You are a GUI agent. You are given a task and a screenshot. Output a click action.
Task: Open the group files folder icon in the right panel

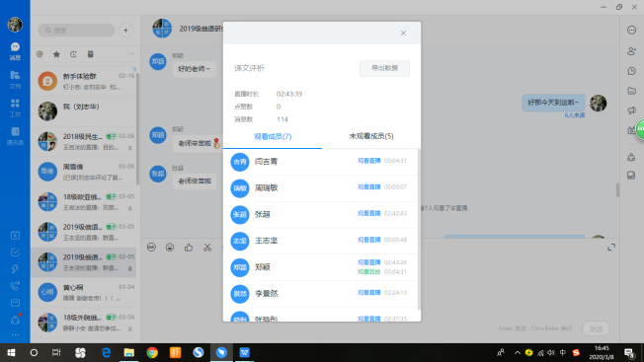pyautogui.click(x=632, y=91)
